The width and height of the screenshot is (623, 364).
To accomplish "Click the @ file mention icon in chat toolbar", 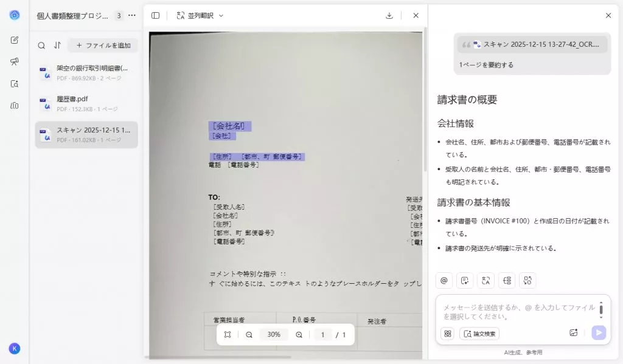I will coord(444,280).
